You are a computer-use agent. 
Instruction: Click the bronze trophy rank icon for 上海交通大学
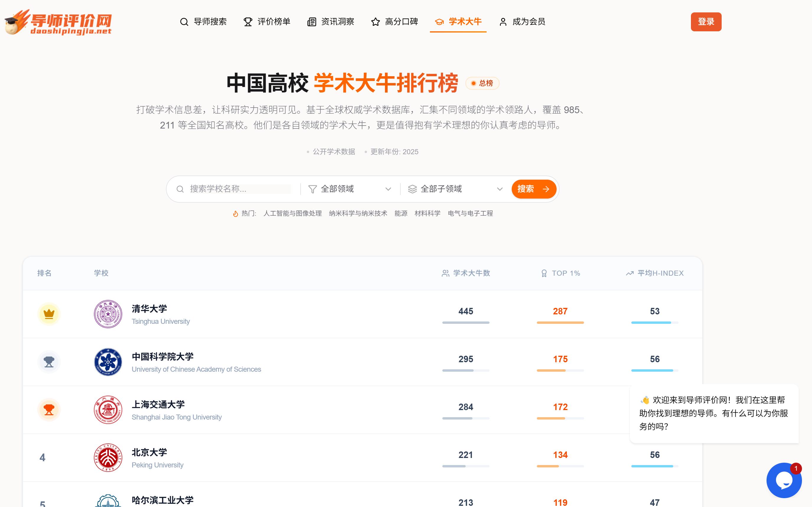(49, 410)
